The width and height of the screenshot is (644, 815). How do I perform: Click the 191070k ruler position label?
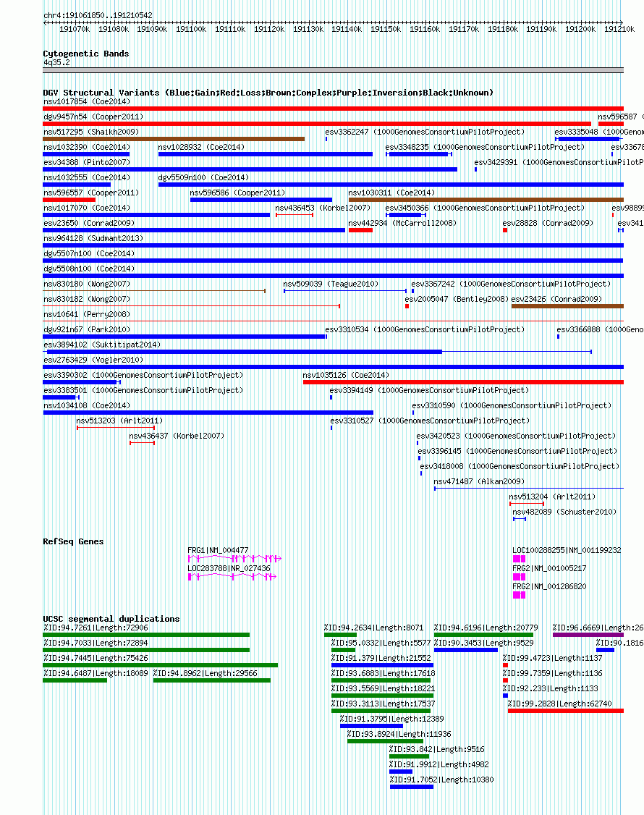(x=75, y=29)
